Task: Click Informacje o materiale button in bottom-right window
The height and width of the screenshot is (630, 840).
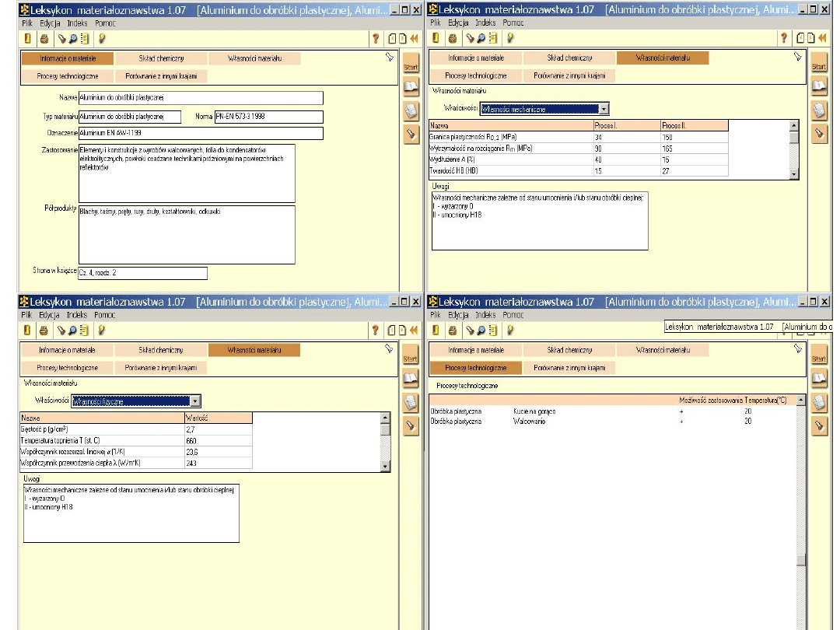Action: (476, 350)
